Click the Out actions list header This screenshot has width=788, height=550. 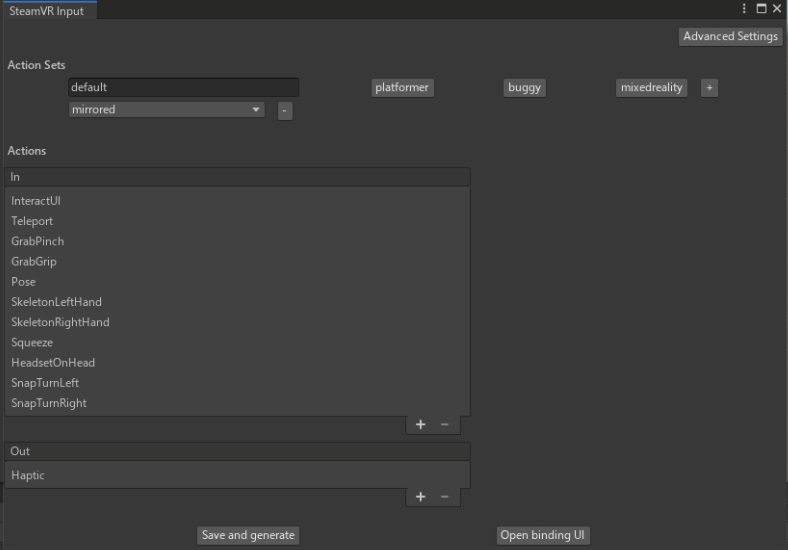[237, 451]
